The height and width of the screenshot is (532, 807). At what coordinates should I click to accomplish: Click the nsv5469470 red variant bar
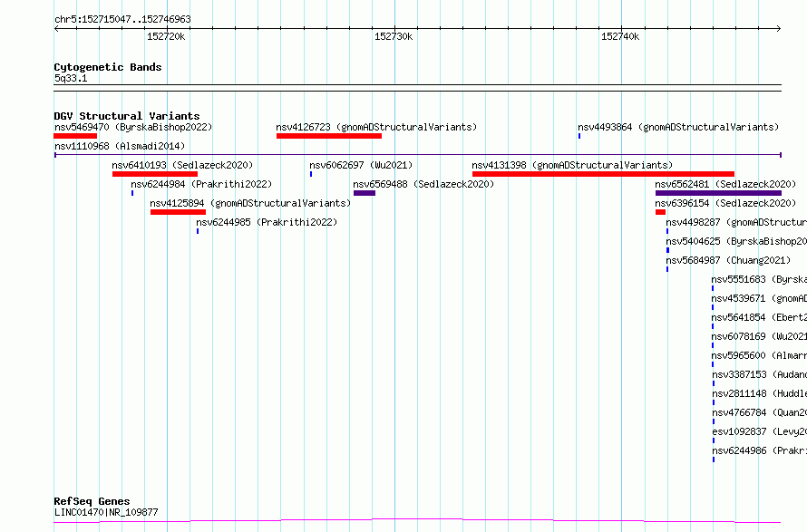75,136
